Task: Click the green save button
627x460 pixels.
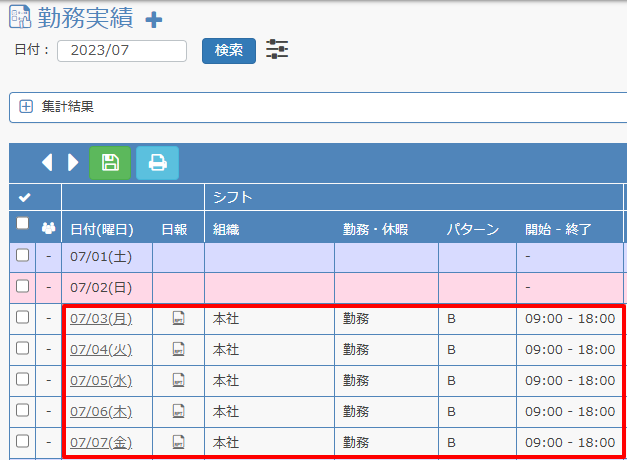Action: (x=110, y=162)
